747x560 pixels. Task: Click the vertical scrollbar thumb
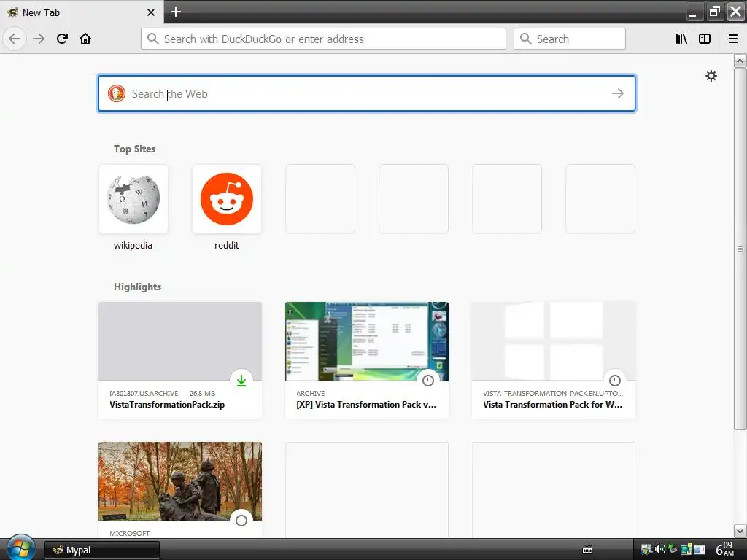pos(740,249)
